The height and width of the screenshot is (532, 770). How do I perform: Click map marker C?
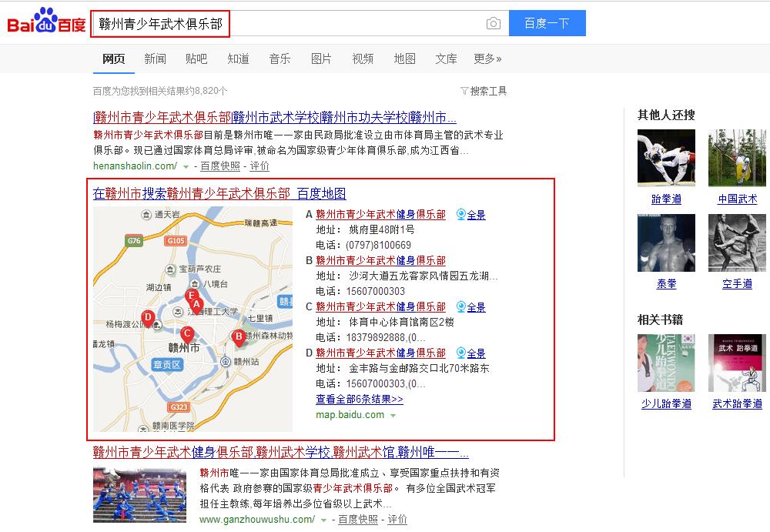186,335
